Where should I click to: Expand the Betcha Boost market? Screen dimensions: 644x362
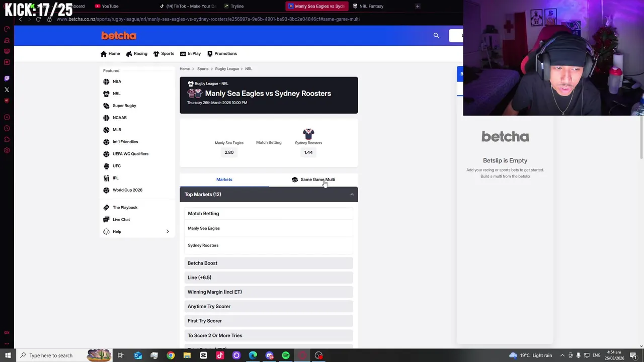click(x=269, y=263)
